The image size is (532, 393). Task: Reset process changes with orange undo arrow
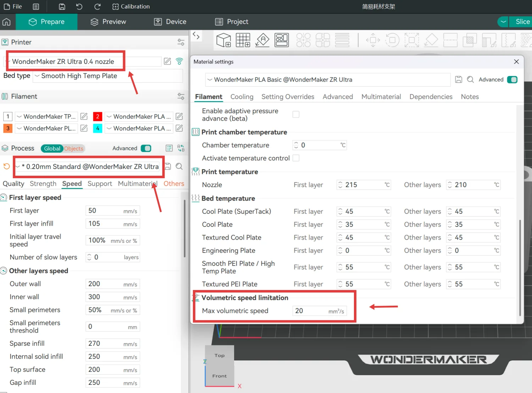(x=6, y=167)
